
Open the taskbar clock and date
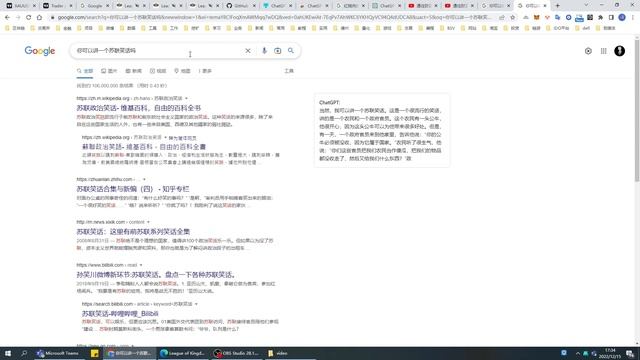click(610, 353)
